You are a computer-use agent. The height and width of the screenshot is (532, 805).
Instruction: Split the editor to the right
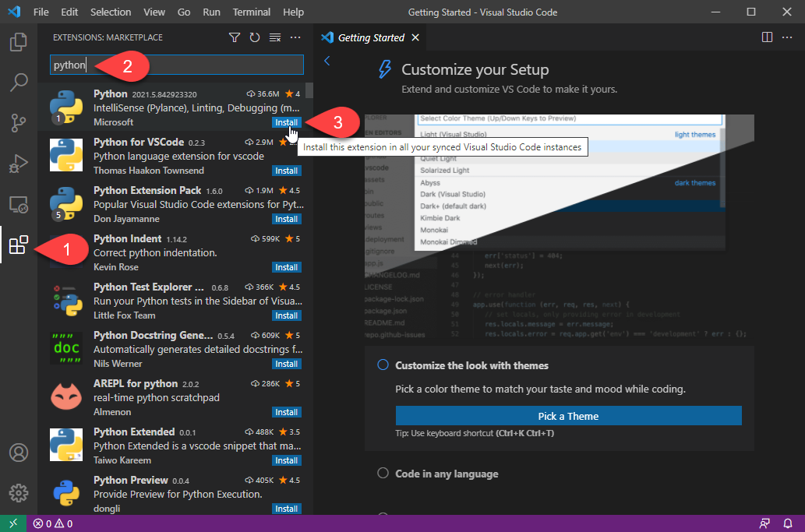(x=767, y=37)
